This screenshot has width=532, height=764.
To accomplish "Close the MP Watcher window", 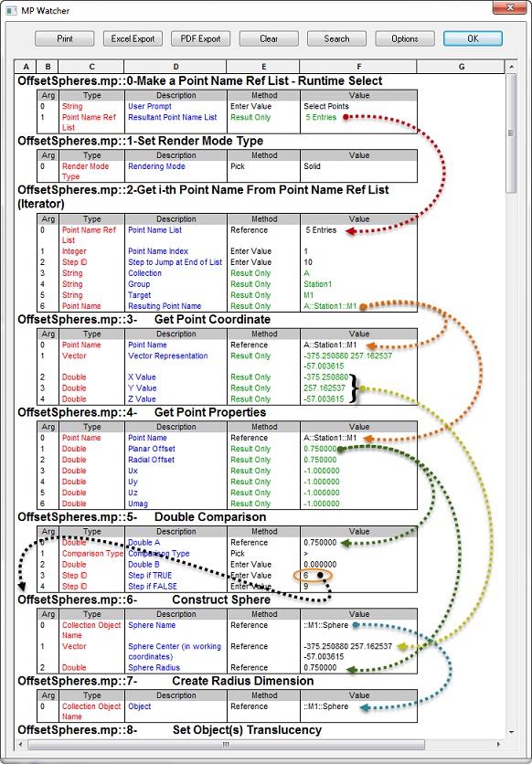I will pos(509,7).
